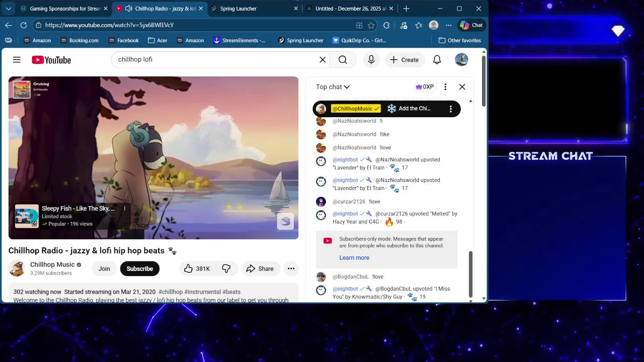
Task: Expand the Other favorites folder
Action: tap(460, 40)
